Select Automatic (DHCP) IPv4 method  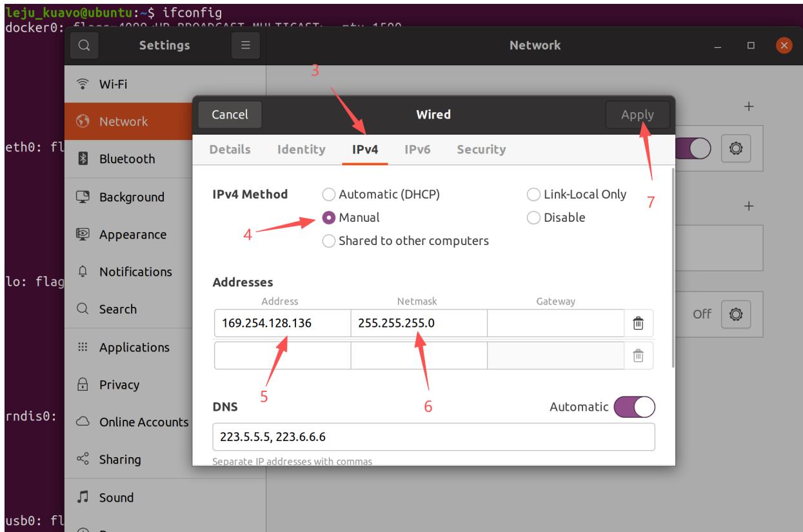point(329,195)
